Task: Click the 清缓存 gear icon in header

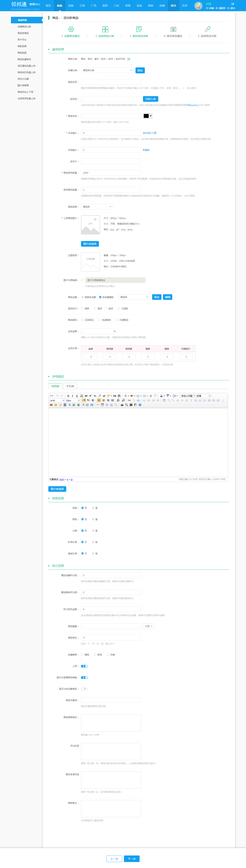Action: (217, 8)
